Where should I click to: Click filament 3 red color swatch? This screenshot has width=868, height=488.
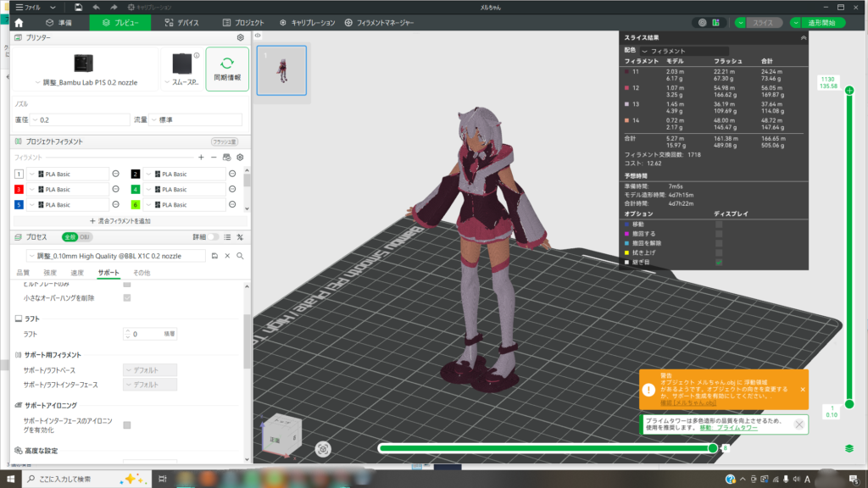19,189
